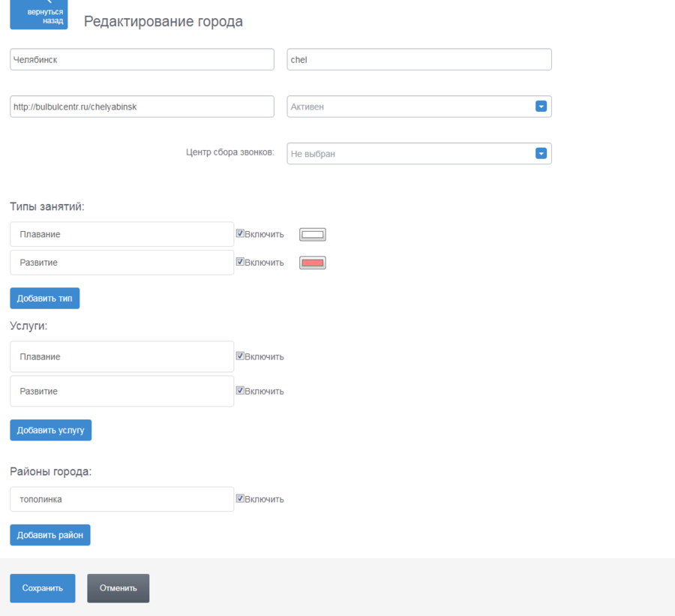Cancel editing with 'Отменить'
This screenshot has width=675, height=616.
coord(118,588)
